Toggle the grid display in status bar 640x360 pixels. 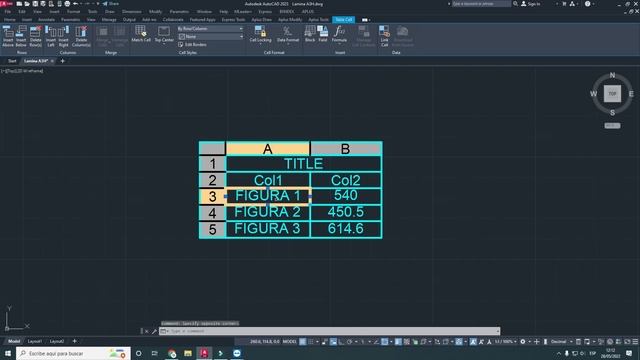tap(302, 342)
